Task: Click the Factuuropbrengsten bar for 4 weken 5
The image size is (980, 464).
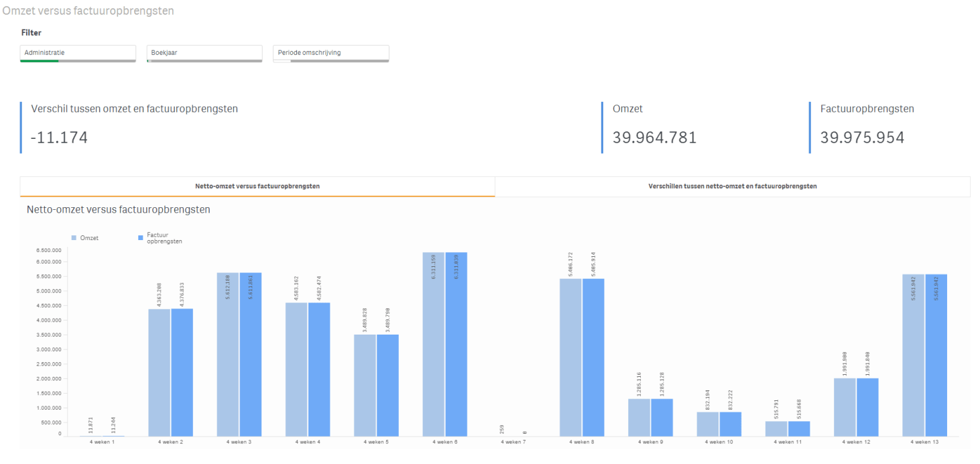Action: 387,386
